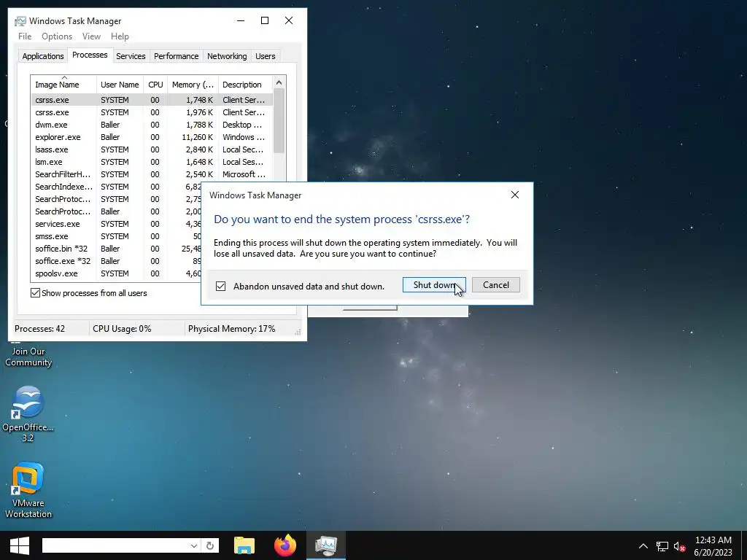747x560 pixels.
Task: Click the Join Our Community desktop icon
Action: (x=28, y=356)
